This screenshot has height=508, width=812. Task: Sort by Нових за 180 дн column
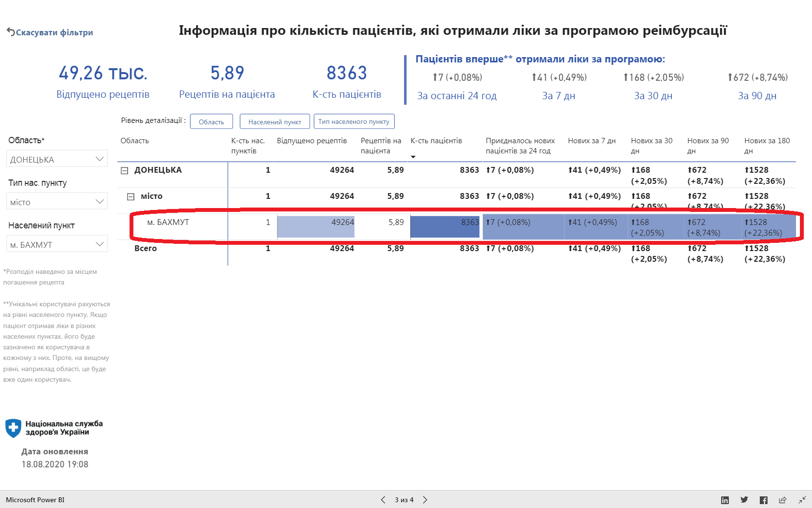click(x=767, y=146)
